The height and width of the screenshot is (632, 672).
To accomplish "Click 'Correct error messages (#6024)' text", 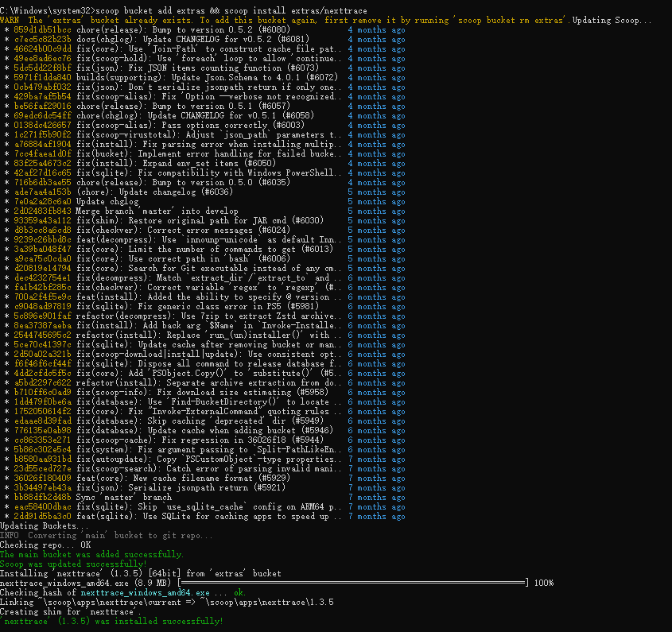I will click(x=219, y=230).
